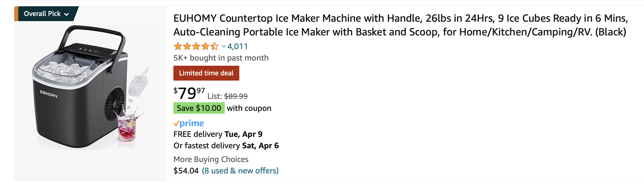Follow the 8 used & new offers link

point(240,171)
